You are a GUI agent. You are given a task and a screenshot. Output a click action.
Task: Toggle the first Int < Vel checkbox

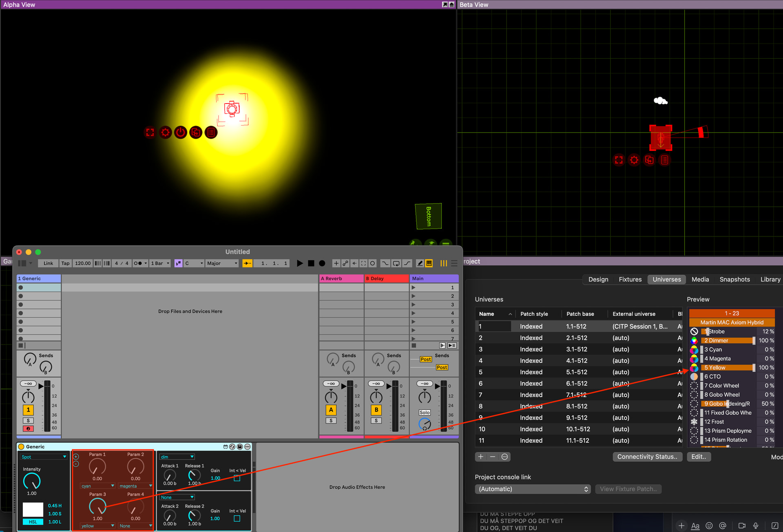click(x=237, y=478)
